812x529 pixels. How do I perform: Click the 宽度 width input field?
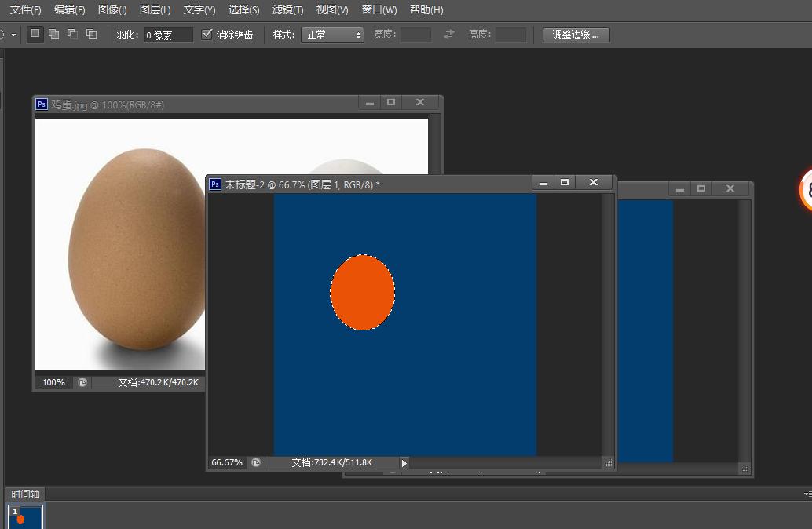coord(415,35)
